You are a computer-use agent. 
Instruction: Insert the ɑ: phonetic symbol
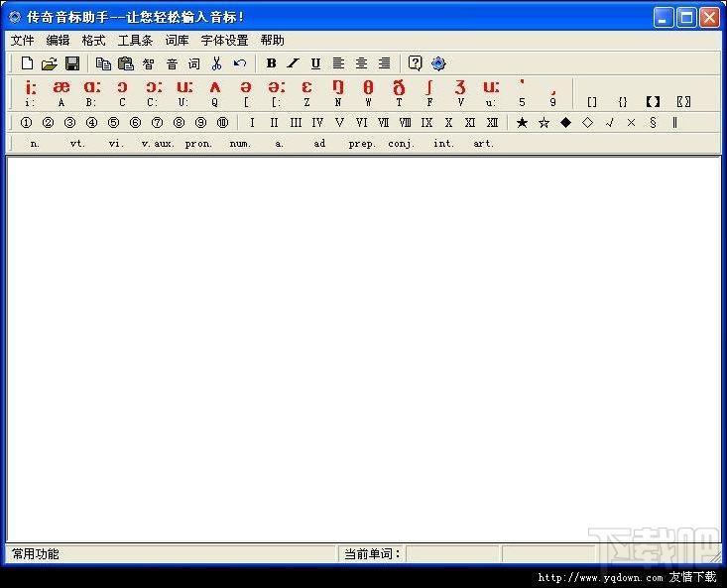click(92, 93)
